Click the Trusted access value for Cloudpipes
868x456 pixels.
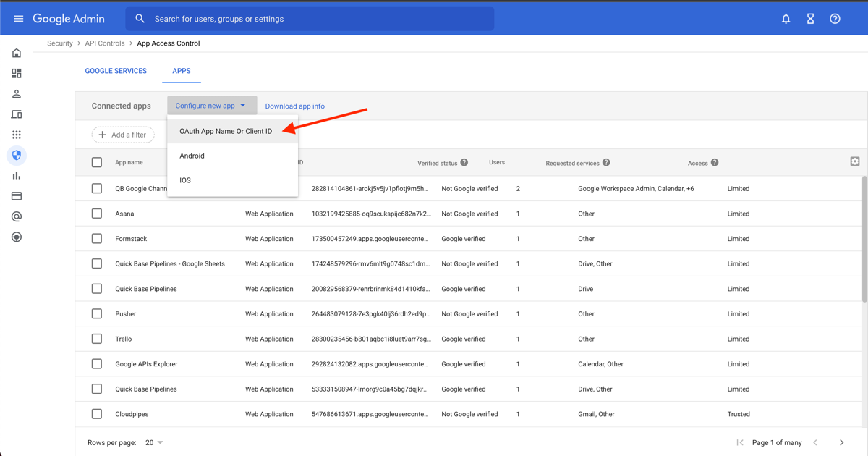[x=739, y=414]
